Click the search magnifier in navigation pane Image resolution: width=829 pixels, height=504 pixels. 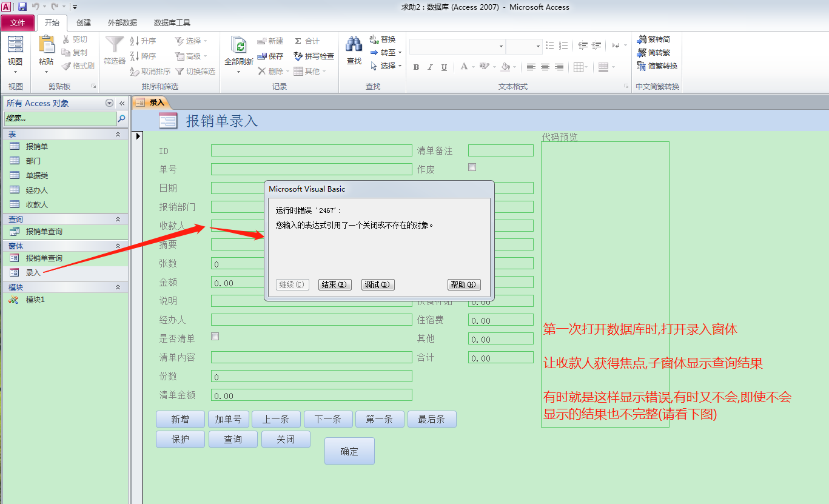click(x=122, y=118)
